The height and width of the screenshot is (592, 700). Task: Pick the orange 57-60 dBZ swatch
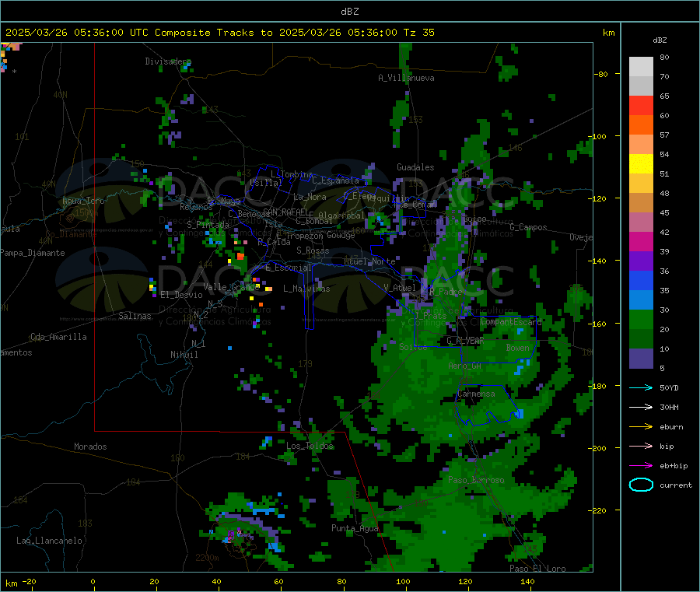[641, 125]
